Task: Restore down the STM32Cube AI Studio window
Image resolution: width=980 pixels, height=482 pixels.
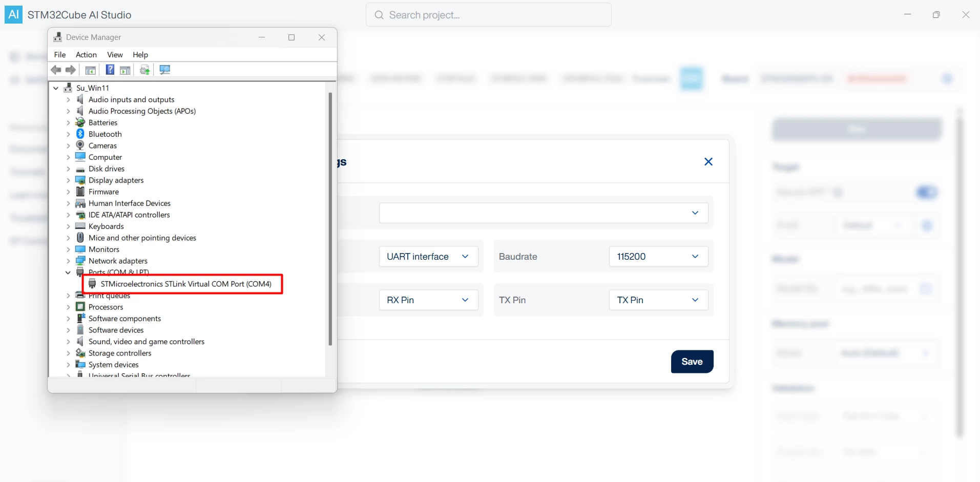Action: tap(936, 14)
